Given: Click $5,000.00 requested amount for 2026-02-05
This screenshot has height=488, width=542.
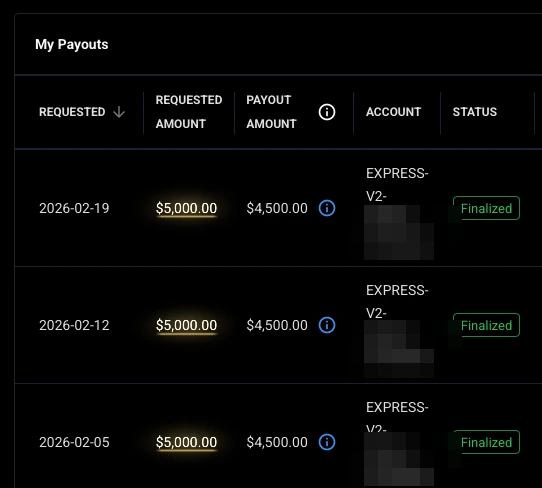Looking at the screenshot, I should [186, 442].
